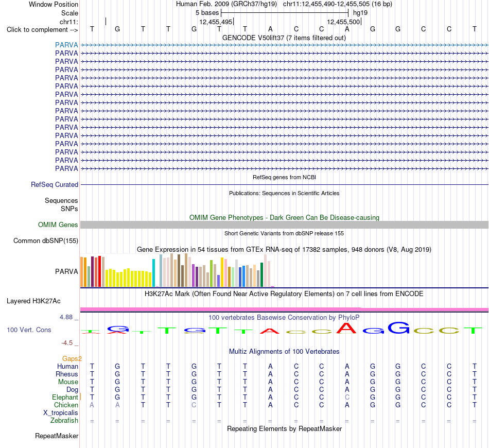489x448 pixels.
Task: Open OMIM Gene Phenotypes track title
Action: click(284, 217)
